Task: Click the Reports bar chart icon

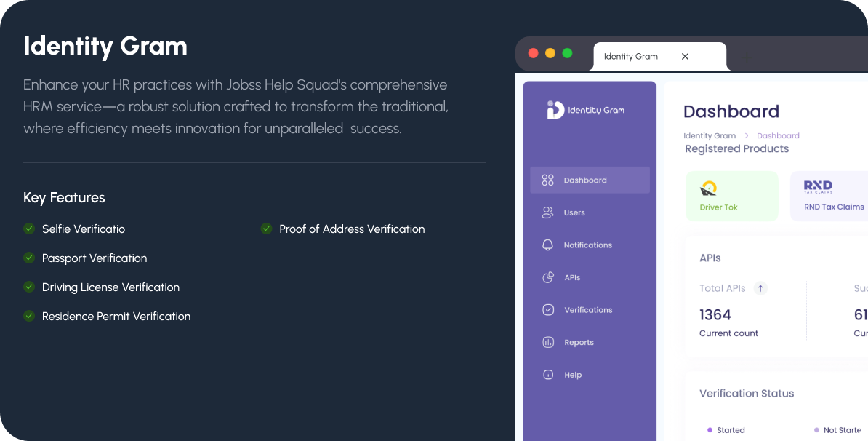Action: [x=548, y=342]
